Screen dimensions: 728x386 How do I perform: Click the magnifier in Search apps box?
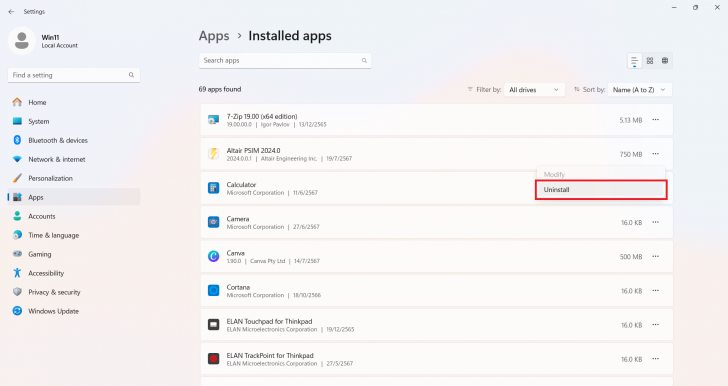pos(364,60)
